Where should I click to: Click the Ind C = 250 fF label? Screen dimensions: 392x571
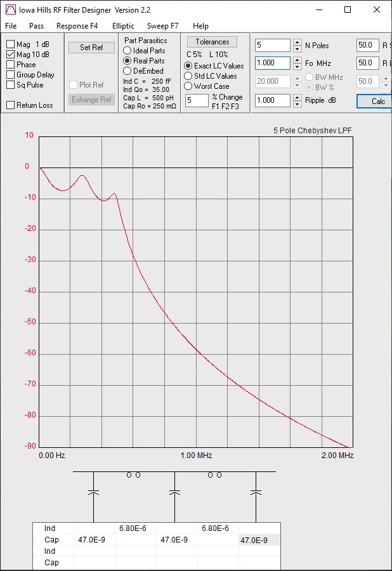pyautogui.click(x=147, y=81)
